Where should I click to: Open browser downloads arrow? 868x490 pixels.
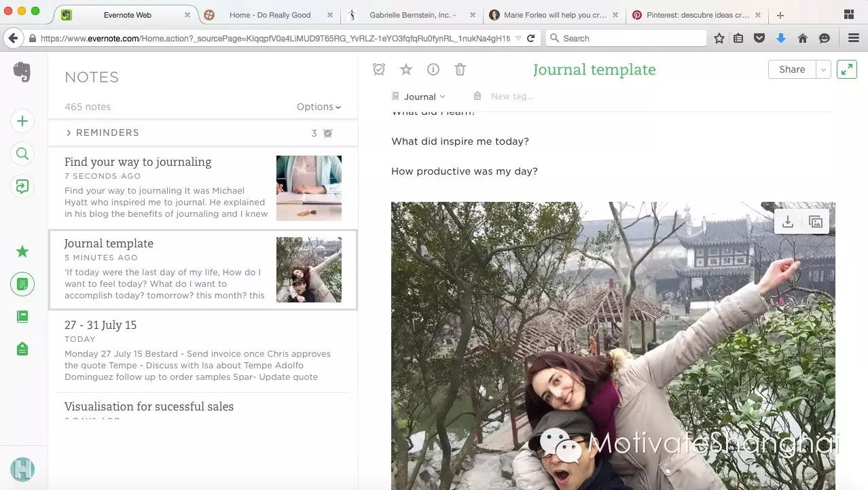pos(781,39)
